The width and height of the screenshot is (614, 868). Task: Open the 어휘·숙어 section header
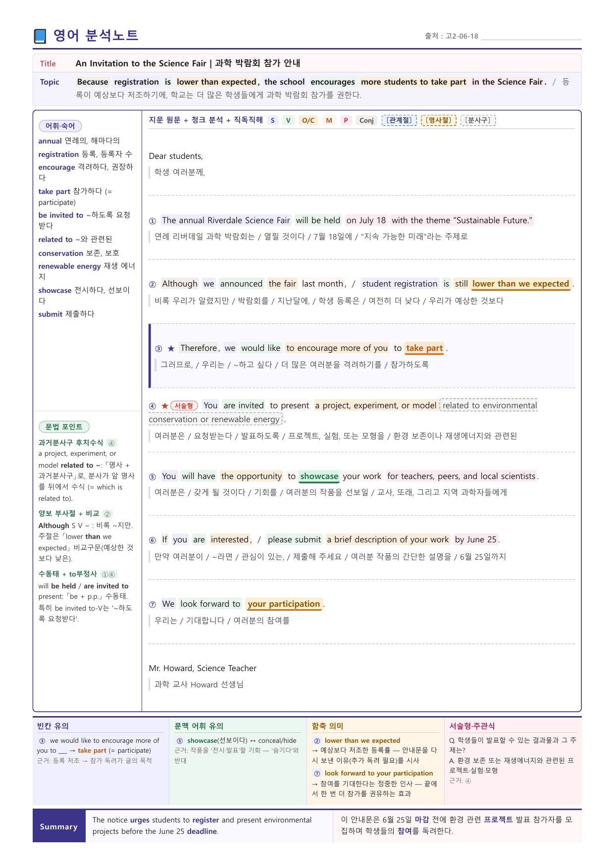pyautogui.click(x=60, y=126)
